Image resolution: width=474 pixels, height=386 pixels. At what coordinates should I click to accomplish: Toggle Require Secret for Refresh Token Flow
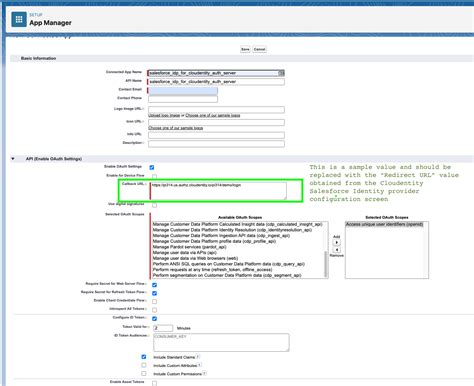[x=154, y=293]
